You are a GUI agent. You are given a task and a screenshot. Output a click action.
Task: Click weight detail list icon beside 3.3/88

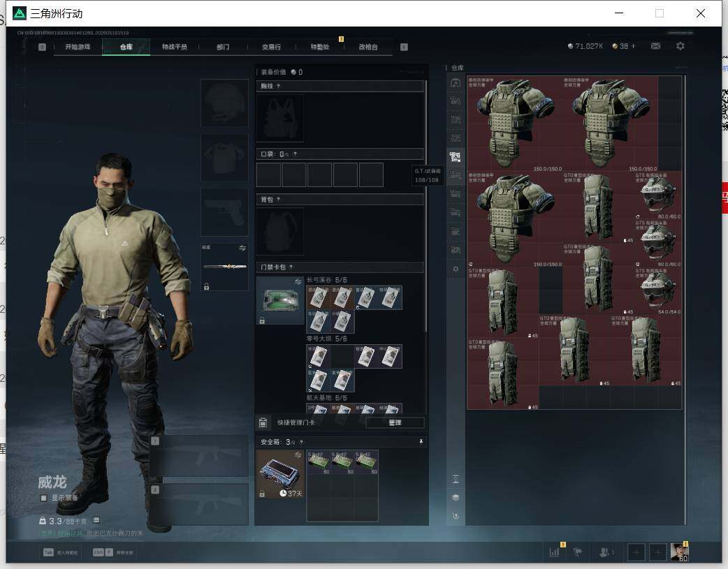click(96, 520)
